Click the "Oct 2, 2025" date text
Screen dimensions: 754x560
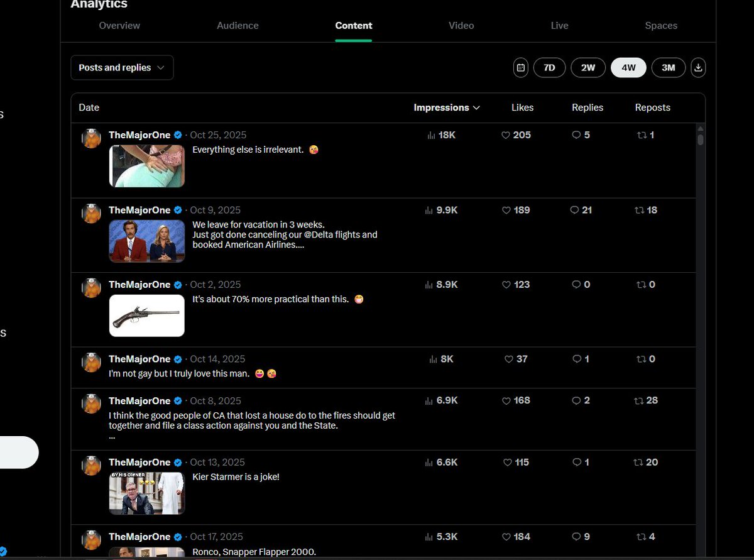point(216,285)
